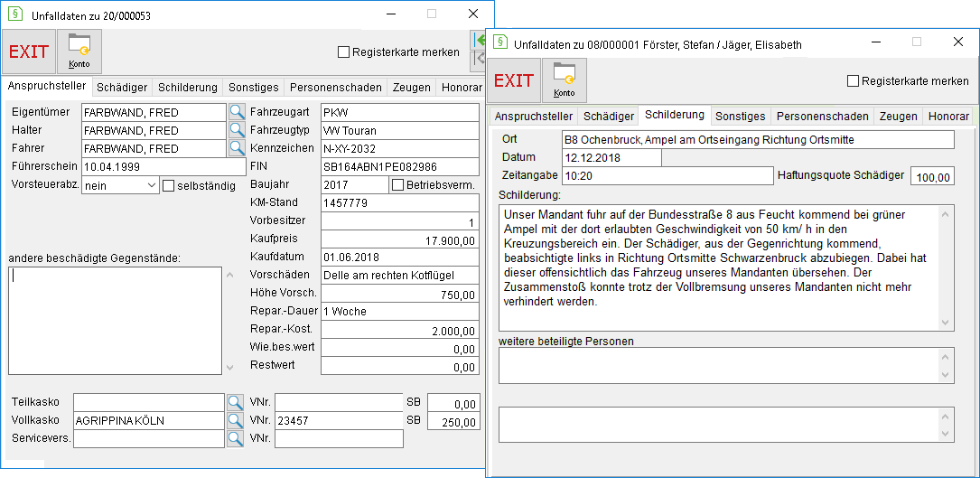Click the Kaufpreis field 17.900,00
The image size is (980, 478).
click(399, 239)
